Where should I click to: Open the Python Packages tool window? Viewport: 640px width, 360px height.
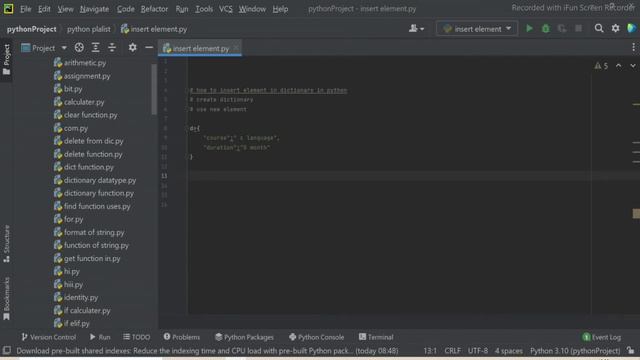(244, 337)
